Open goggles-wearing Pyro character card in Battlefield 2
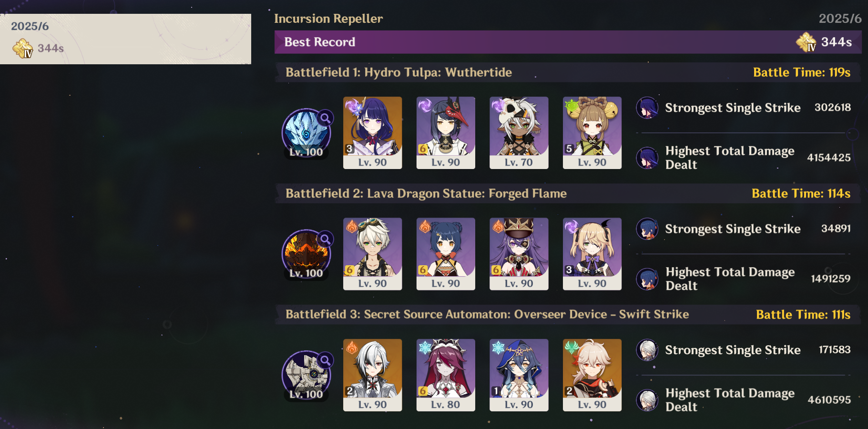Screen dimensions: 868x429 (373, 254)
